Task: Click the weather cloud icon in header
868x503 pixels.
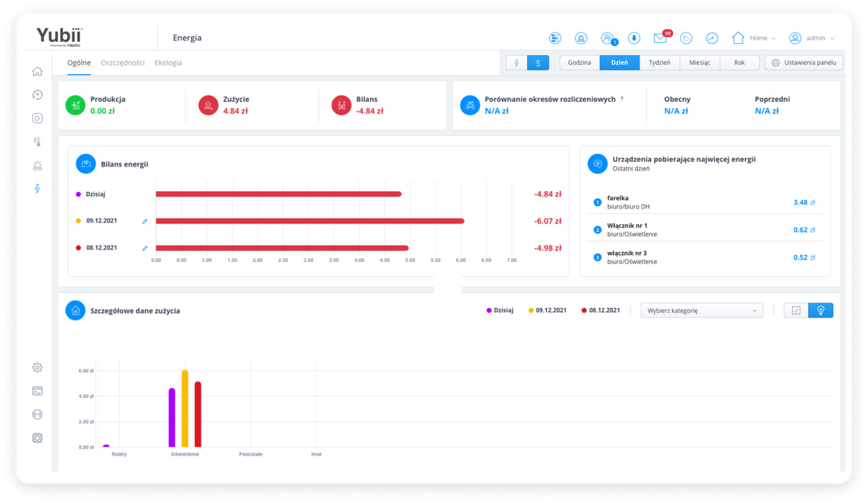Action: (x=686, y=38)
